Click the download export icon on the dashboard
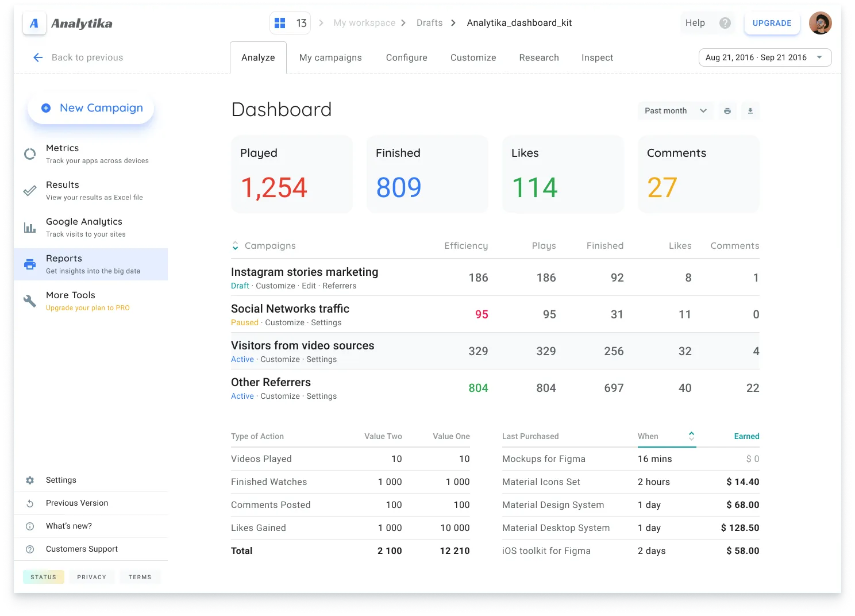855x616 pixels. (x=750, y=111)
